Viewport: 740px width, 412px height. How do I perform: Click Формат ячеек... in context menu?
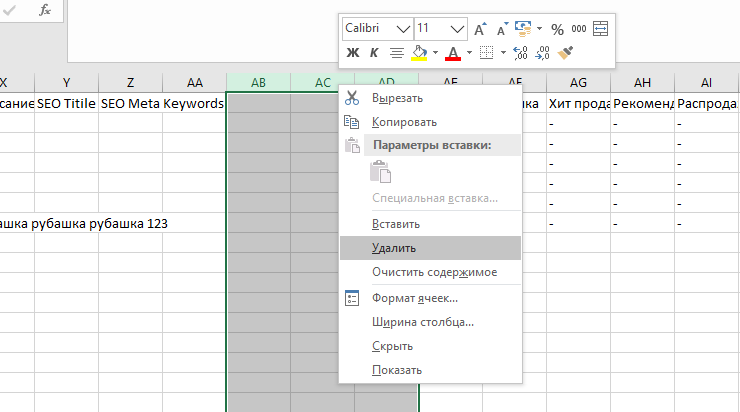[414, 298]
